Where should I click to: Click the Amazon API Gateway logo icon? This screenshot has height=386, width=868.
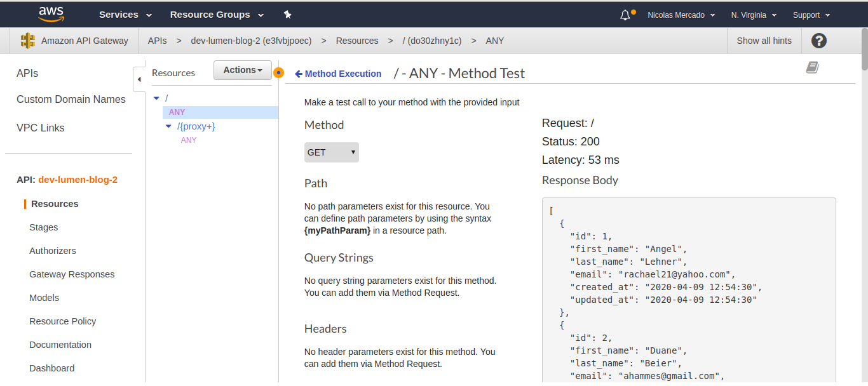[28, 41]
